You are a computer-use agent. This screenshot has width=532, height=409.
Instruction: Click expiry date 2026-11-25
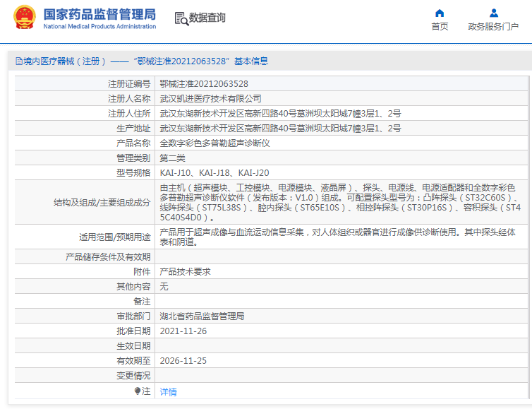183,361
